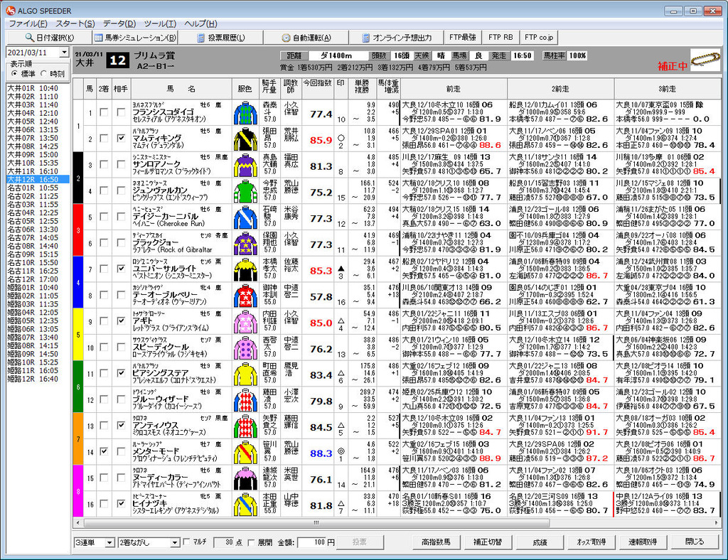This screenshot has width=728, height=560.
Task: Select the jockey silk for ヒイナヅキ
Action: (245, 505)
